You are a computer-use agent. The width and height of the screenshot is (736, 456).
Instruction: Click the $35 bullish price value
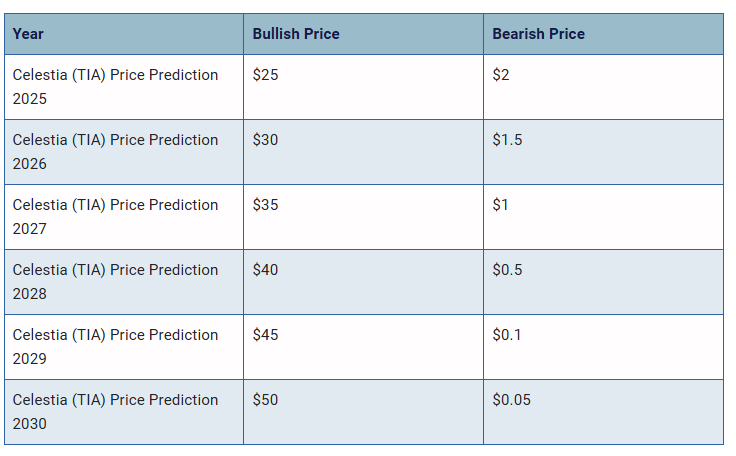click(x=265, y=205)
